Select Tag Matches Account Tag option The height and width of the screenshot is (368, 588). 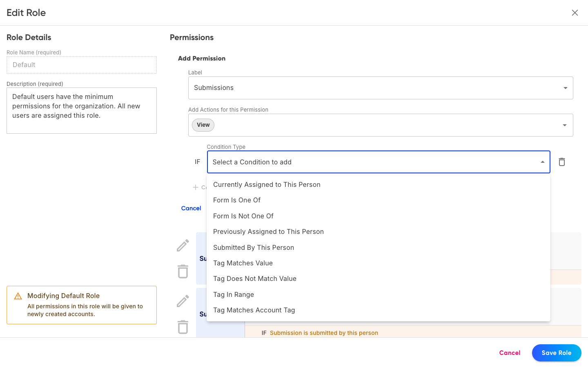[x=379, y=310]
